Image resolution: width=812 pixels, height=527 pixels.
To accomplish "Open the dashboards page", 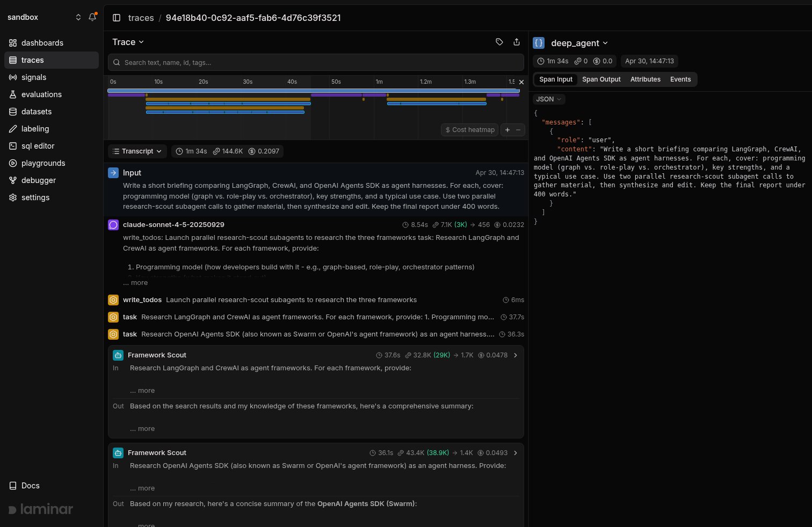I will [52, 43].
